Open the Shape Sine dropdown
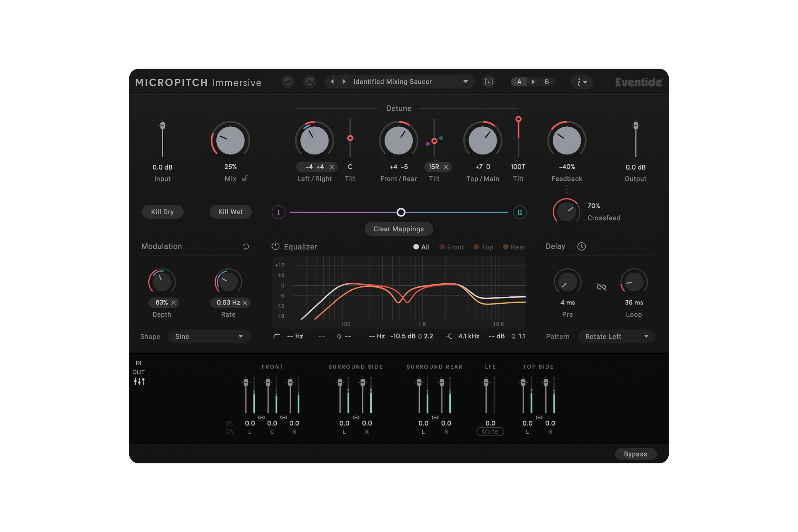Screen dimensions: 798x532 coord(209,337)
